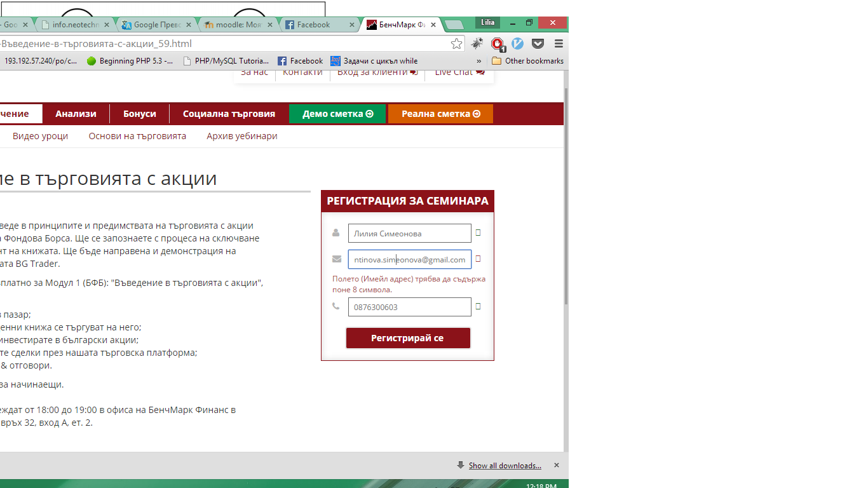Open the Other bookmarks folder
This screenshot has width=868, height=488.
coord(527,61)
